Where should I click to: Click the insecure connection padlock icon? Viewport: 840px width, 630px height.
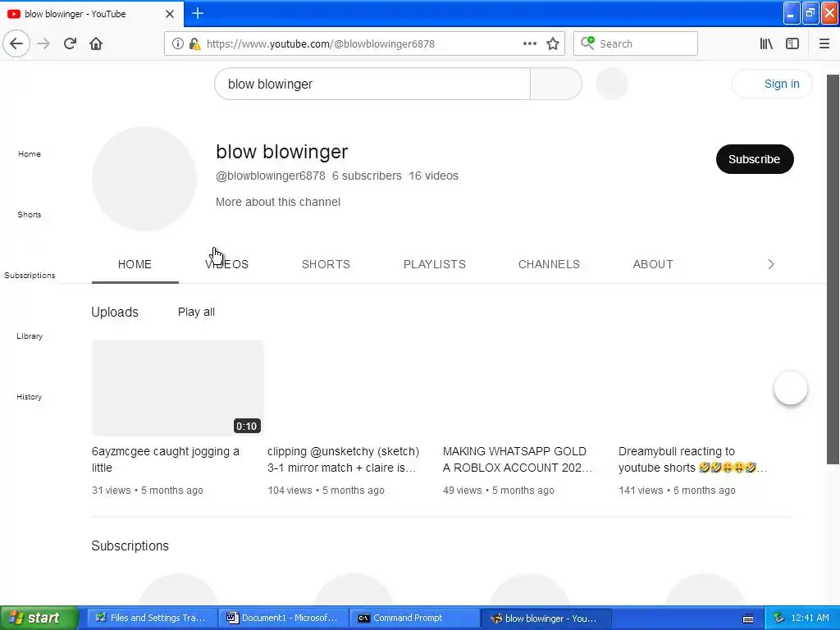coord(194,43)
